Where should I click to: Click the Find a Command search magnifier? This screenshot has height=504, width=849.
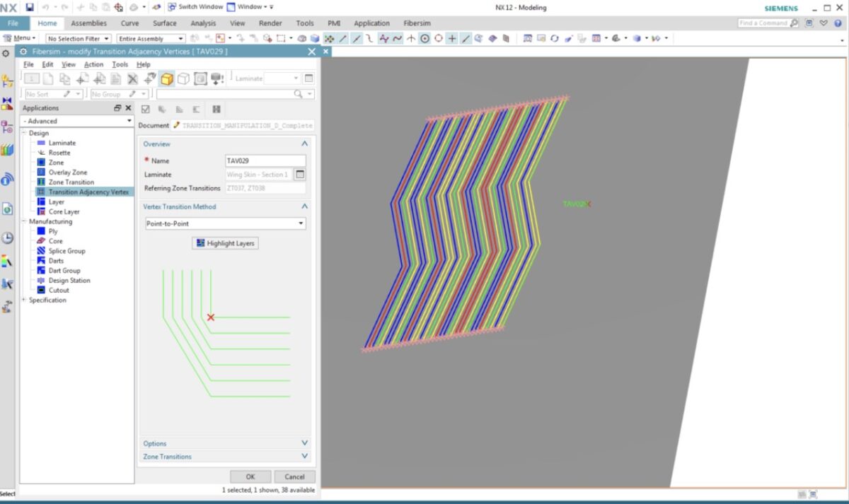794,23
